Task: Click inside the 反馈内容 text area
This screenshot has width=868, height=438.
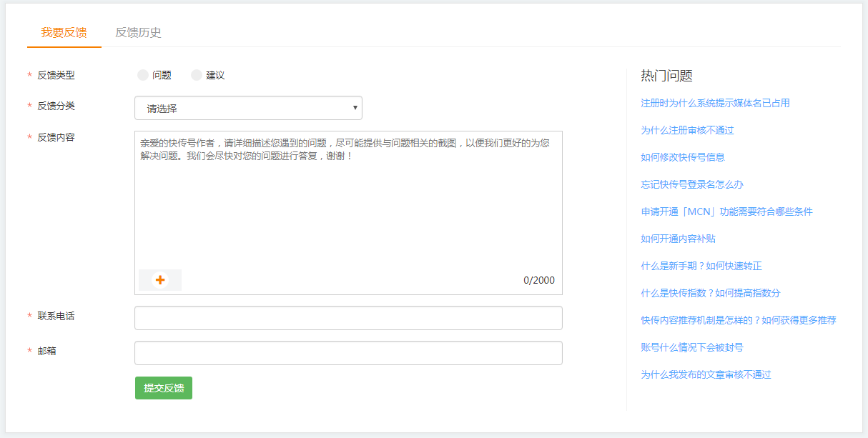Action: coord(348,207)
